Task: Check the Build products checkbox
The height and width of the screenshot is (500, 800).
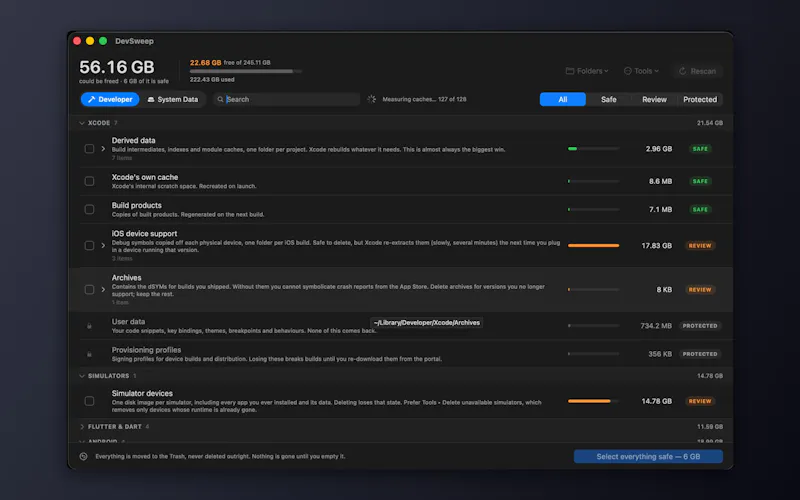Action: (x=89, y=209)
